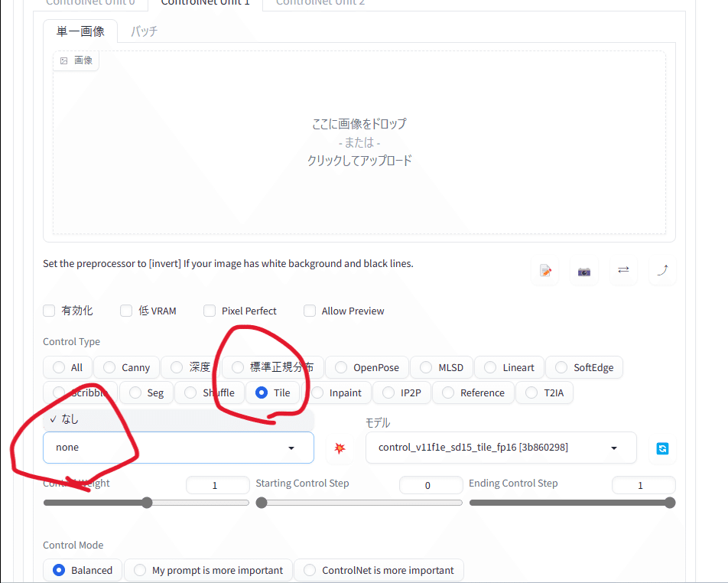Select ControlNet is more important mode
728x583 pixels.
point(379,570)
